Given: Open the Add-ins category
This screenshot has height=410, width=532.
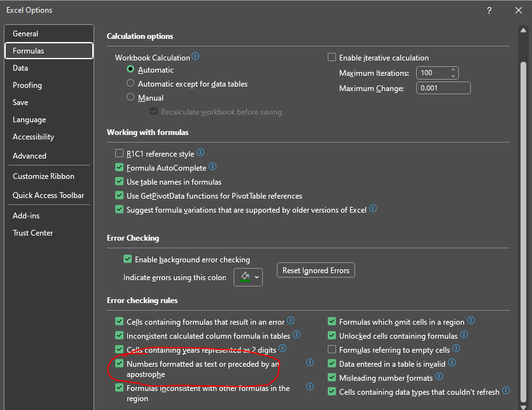Looking at the screenshot, I should (49, 216).
